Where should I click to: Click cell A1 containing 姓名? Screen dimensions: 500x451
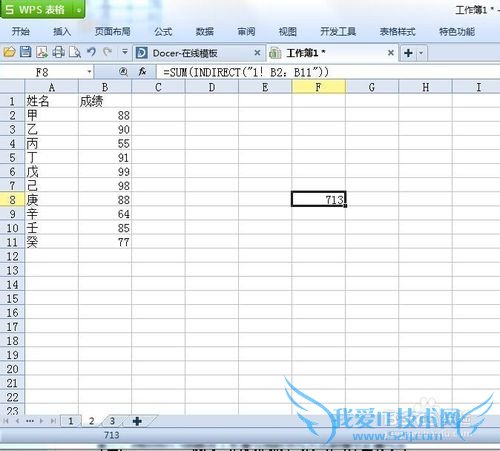(x=52, y=101)
